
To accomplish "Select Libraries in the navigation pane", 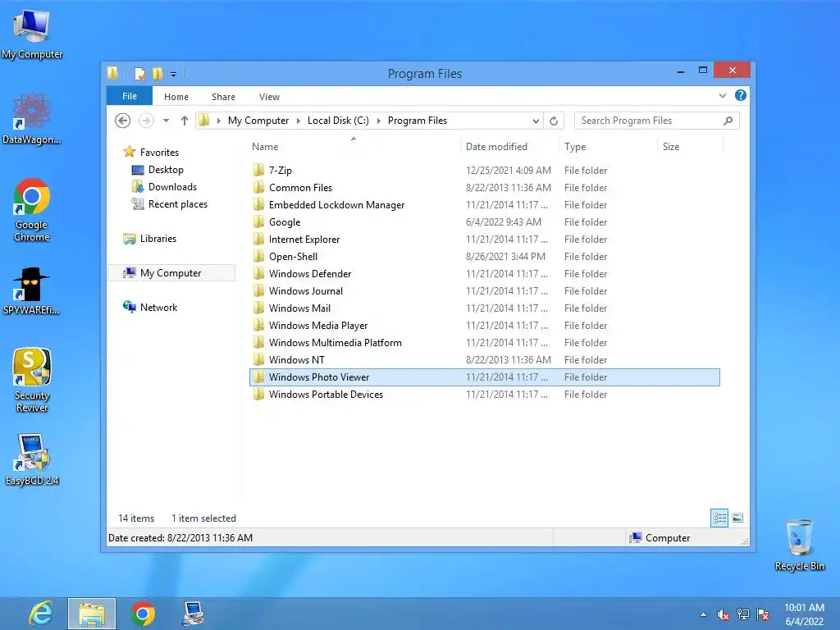I will coord(149,239).
